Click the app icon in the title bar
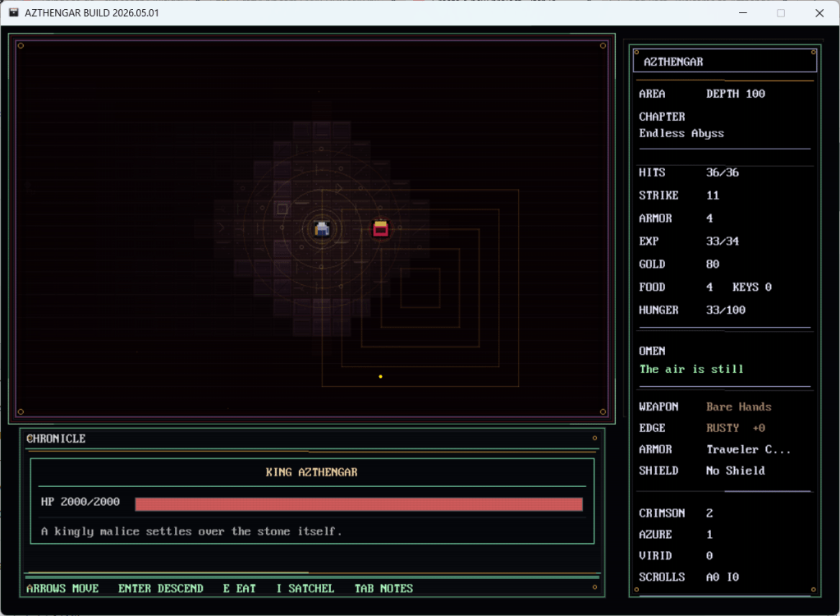The width and height of the screenshot is (840, 616). (x=13, y=13)
